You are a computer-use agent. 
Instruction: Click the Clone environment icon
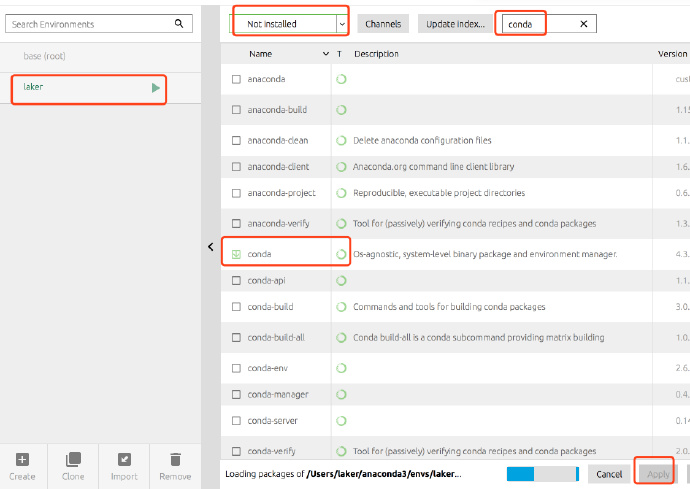click(73, 460)
